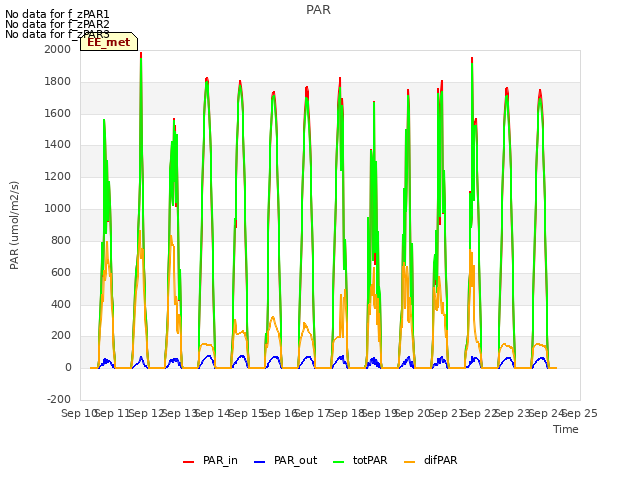Image resolution: width=640 pixels, height=480 pixels.
Task: Click the Sep 25 x-axis tick label
Action: (580, 413)
